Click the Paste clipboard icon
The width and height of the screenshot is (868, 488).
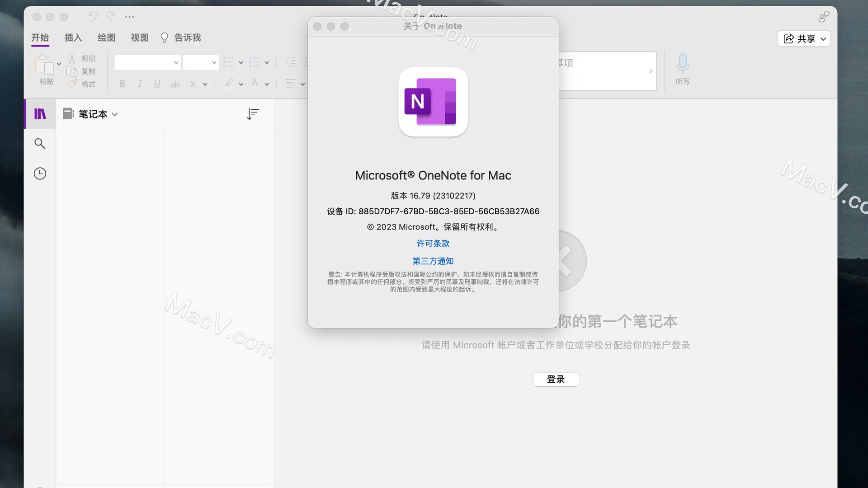pyautogui.click(x=44, y=65)
